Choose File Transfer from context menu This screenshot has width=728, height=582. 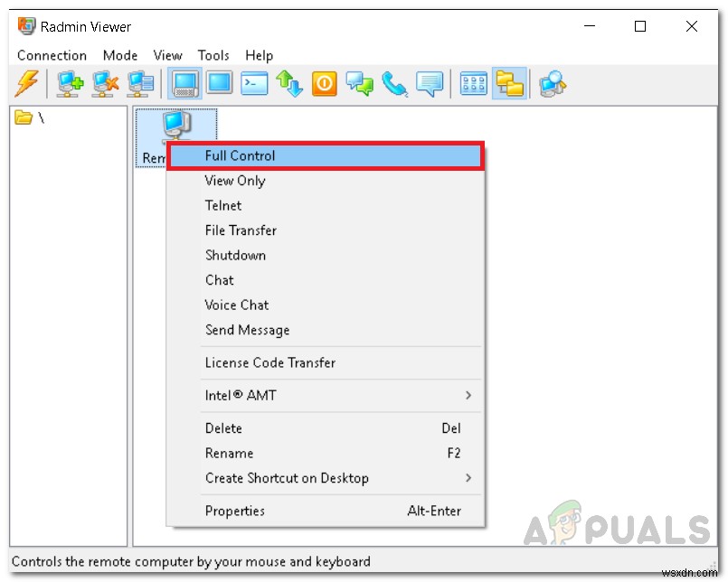[325, 230]
